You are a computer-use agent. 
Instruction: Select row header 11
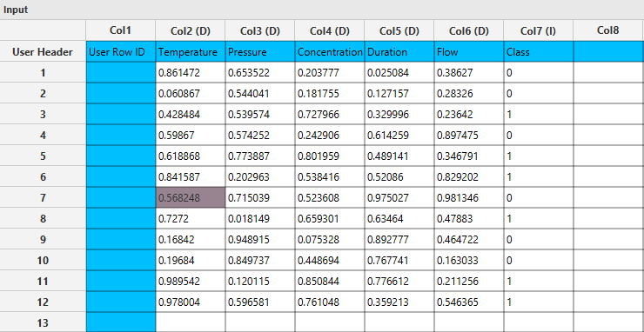43,281
